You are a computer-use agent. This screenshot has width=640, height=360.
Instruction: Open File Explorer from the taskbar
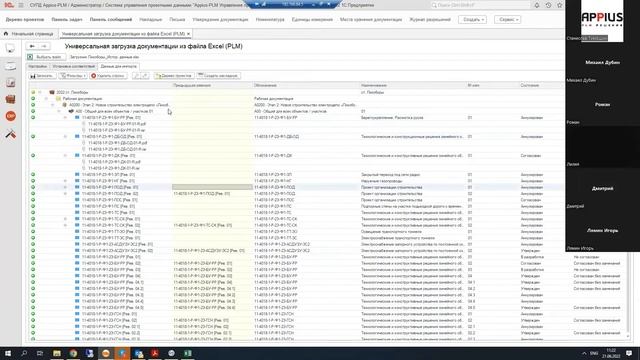[57, 353]
